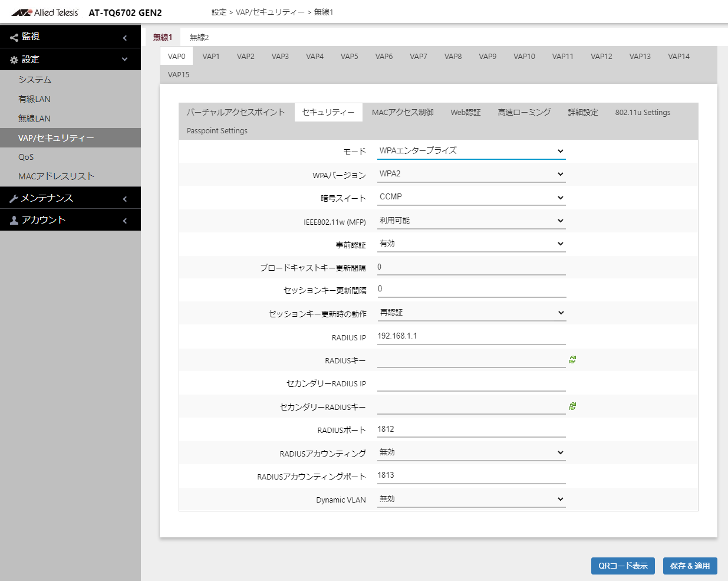Click the メンテナンス wrench icon
Image resolution: width=728 pixels, height=581 pixels.
[14, 199]
